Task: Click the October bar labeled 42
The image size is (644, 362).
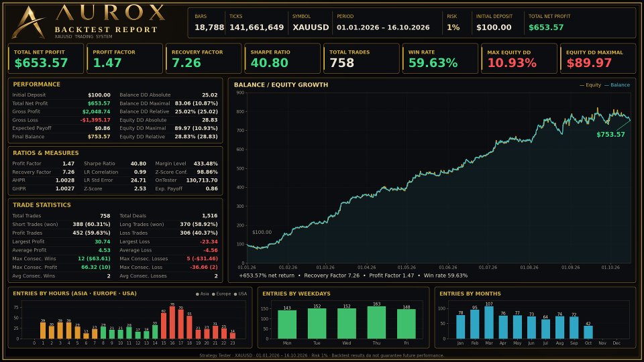Action: 588,332
